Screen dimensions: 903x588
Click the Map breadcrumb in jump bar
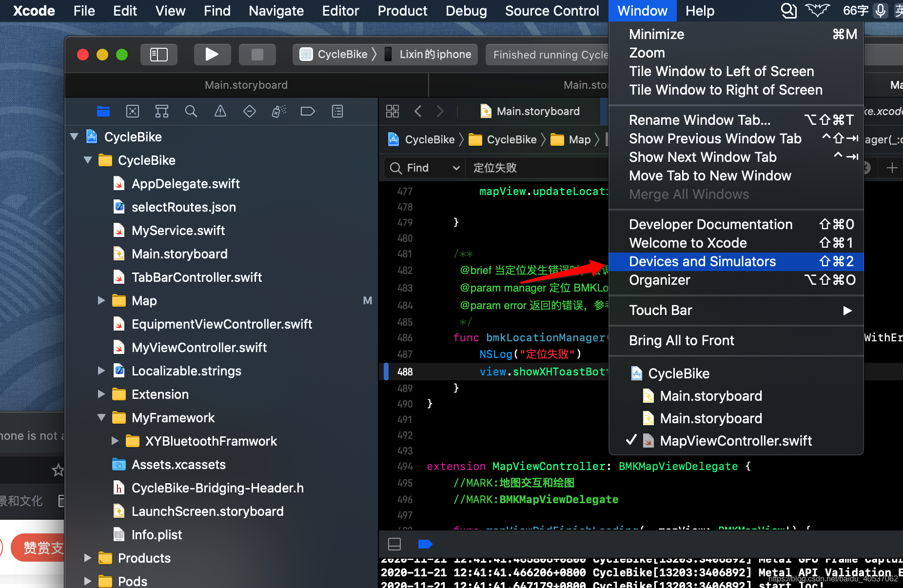[x=571, y=139]
